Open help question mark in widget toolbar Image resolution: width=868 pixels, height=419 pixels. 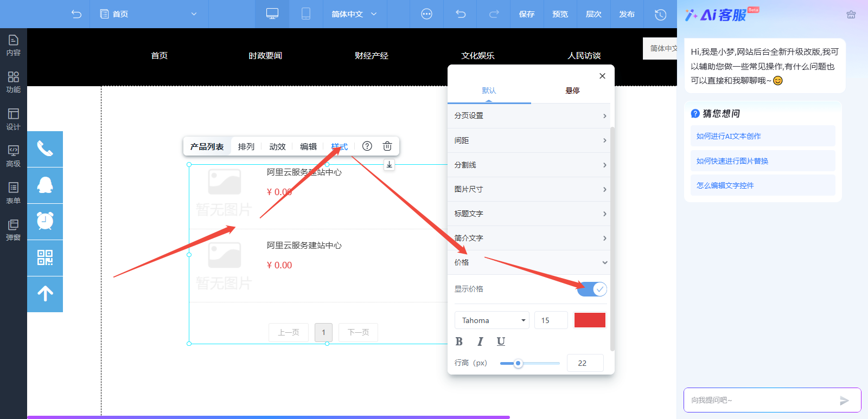pyautogui.click(x=367, y=146)
